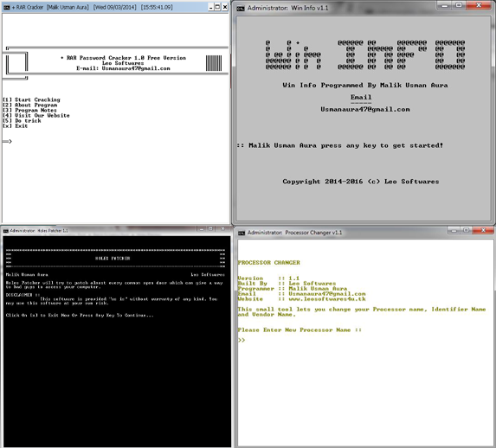Click the '[2] About Program' menu line
The height and width of the screenshot is (448, 496).
30,105
